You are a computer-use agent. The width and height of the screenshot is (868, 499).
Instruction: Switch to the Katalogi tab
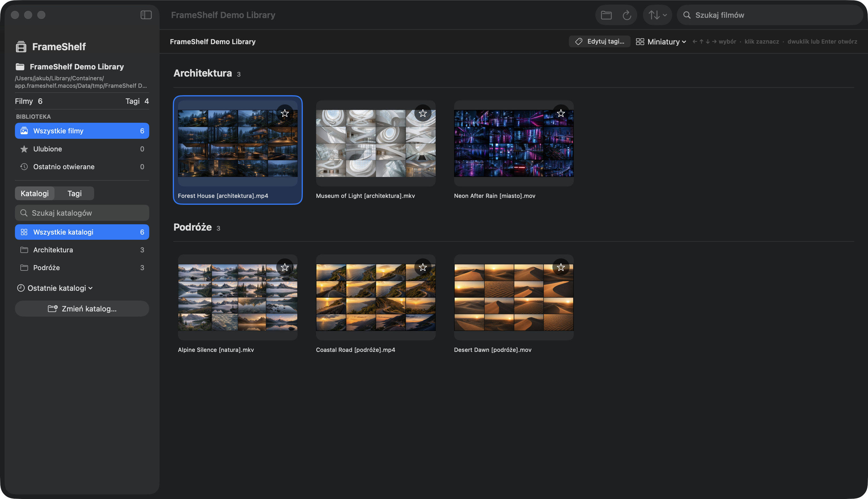[35, 193]
